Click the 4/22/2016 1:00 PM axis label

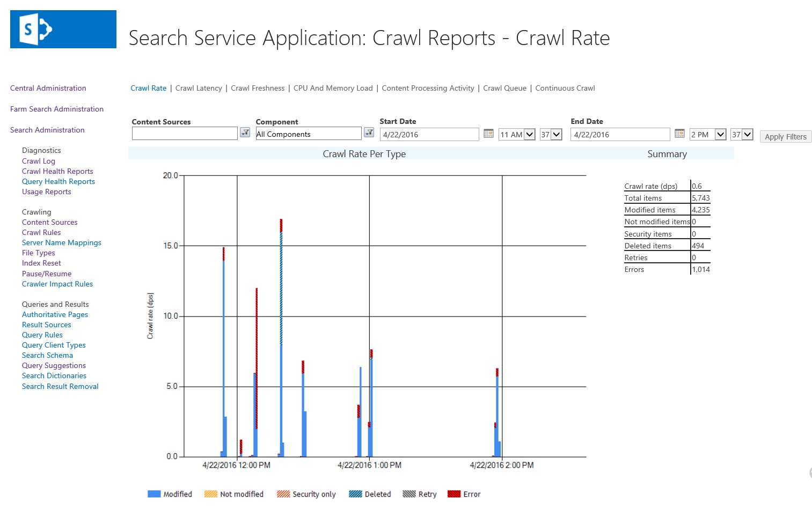tap(370, 466)
